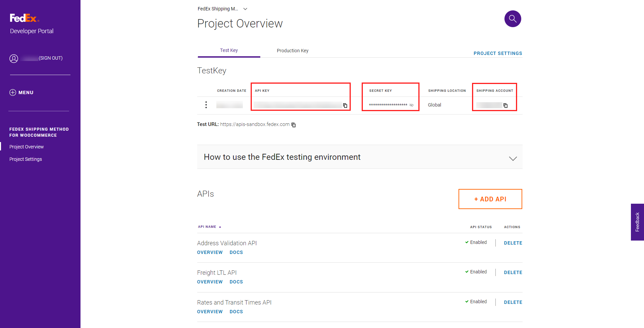The height and width of the screenshot is (328, 644).
Task: Click the account profile icon
Action: tap(14, 58)
